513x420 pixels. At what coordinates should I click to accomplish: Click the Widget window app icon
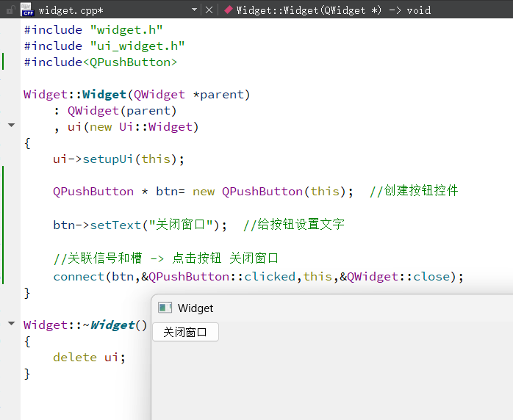click(165, 308)
